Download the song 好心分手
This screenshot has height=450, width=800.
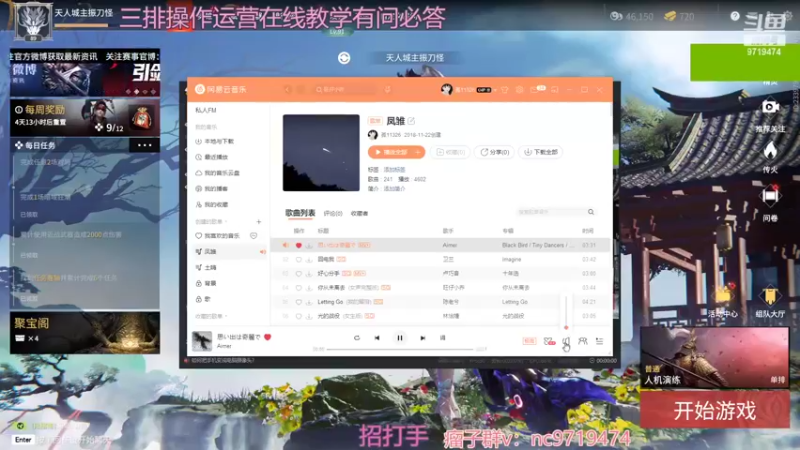[x=309, y=274]
